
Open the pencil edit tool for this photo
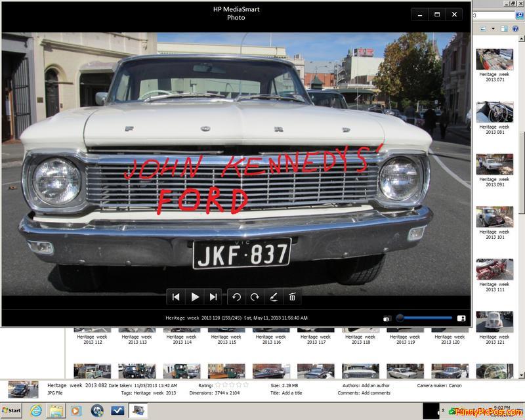tap(274, 297)
